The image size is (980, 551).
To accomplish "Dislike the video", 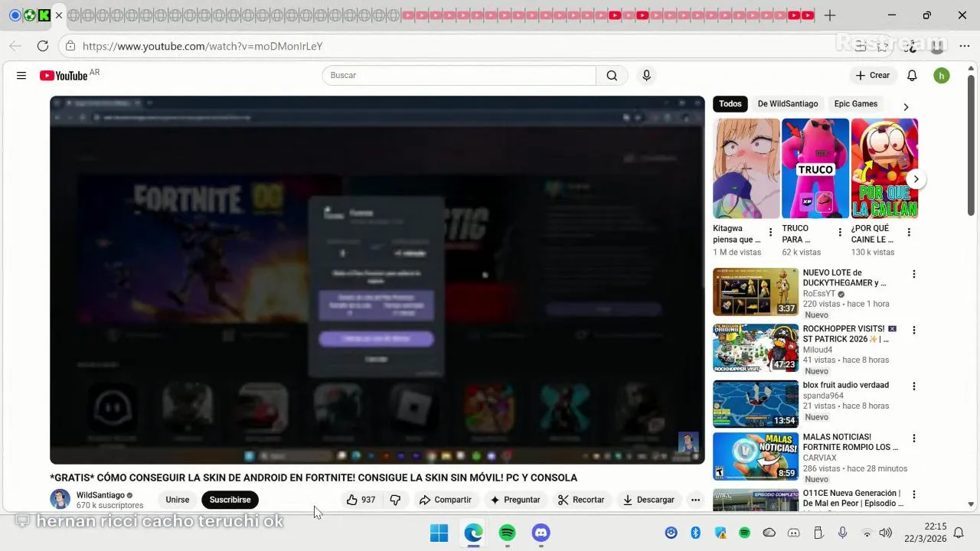I will point(395,500).
